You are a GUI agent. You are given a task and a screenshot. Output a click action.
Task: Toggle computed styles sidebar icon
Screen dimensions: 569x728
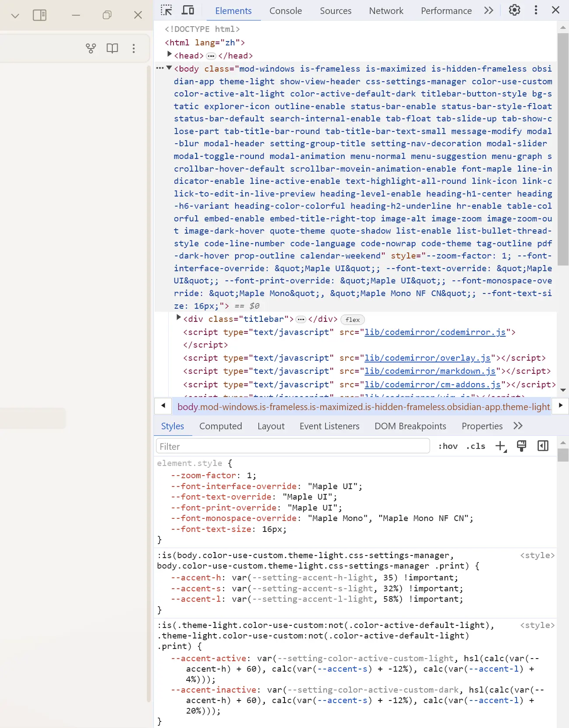click(x=543, y=446)
